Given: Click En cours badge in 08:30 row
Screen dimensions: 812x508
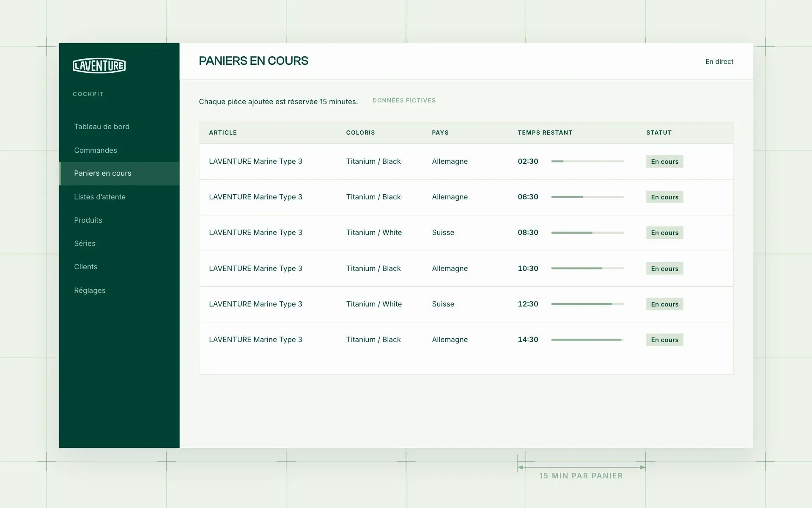Looking at the screenshot, I should coord(665,232).
